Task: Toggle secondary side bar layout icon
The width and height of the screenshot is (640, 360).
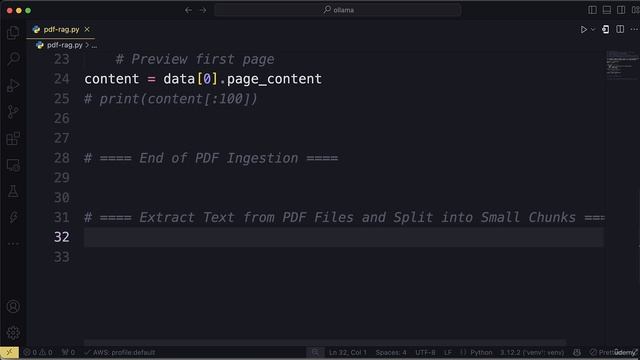Action: pos(621,10)
